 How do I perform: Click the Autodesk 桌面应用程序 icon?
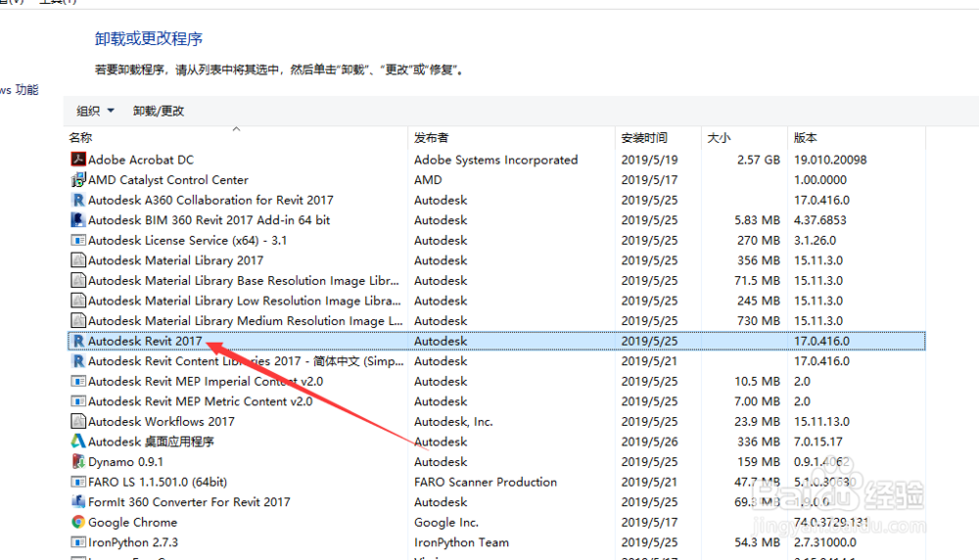78,442
